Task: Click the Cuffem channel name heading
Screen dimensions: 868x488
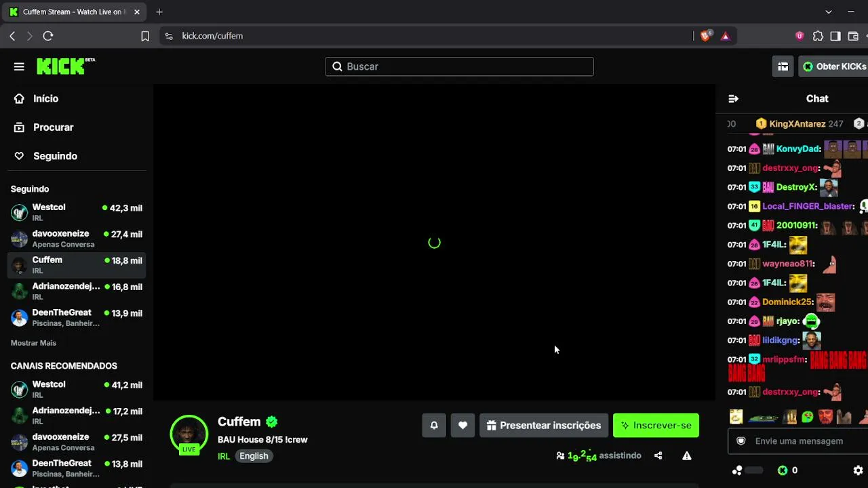Action: pos(239,422)
